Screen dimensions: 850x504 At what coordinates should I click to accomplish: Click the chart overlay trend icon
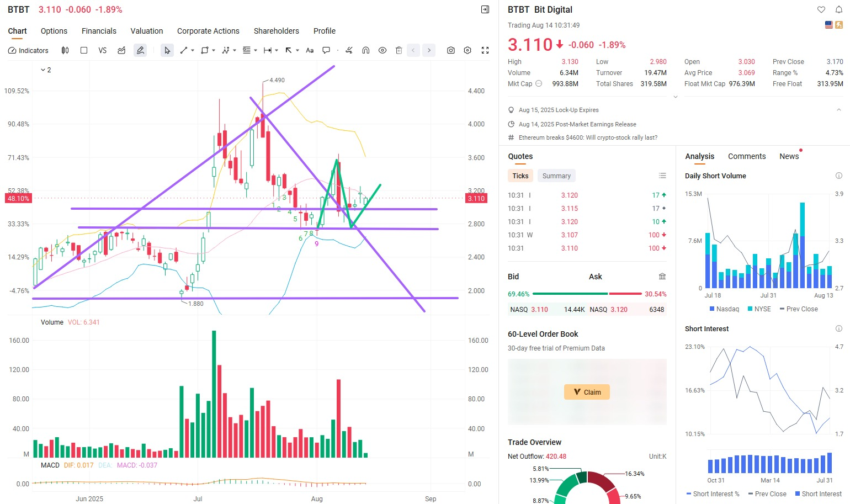pos(121,50)
